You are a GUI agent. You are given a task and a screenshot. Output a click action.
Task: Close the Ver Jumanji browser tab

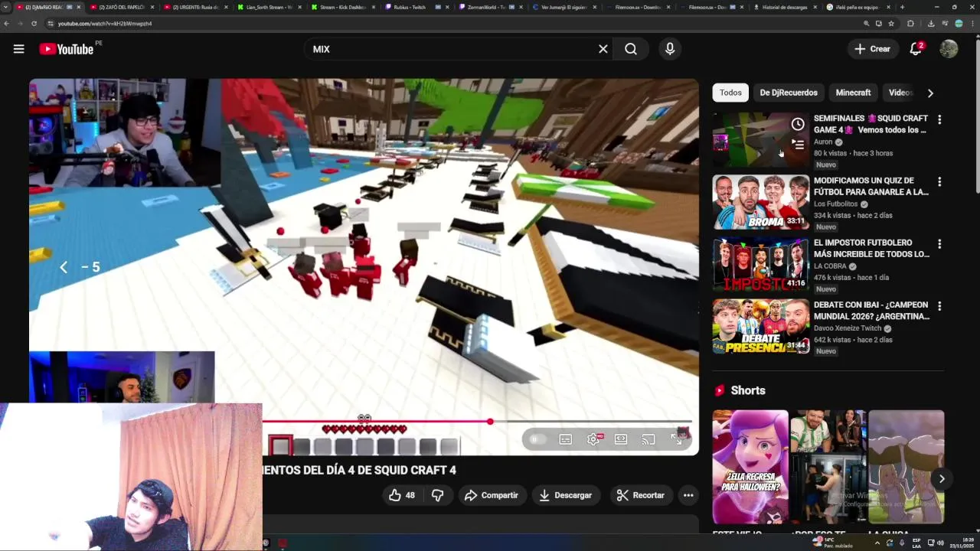(x=594, y=7)
